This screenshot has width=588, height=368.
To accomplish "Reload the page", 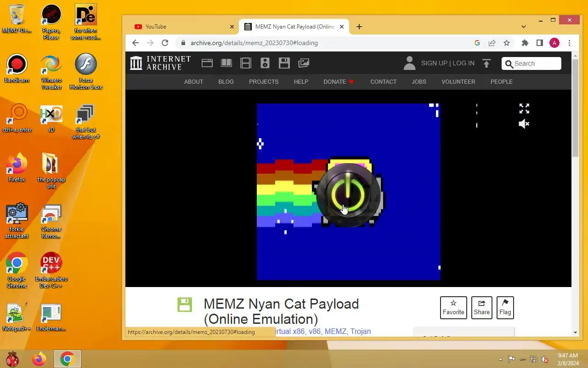I will (x=165, y=43).
